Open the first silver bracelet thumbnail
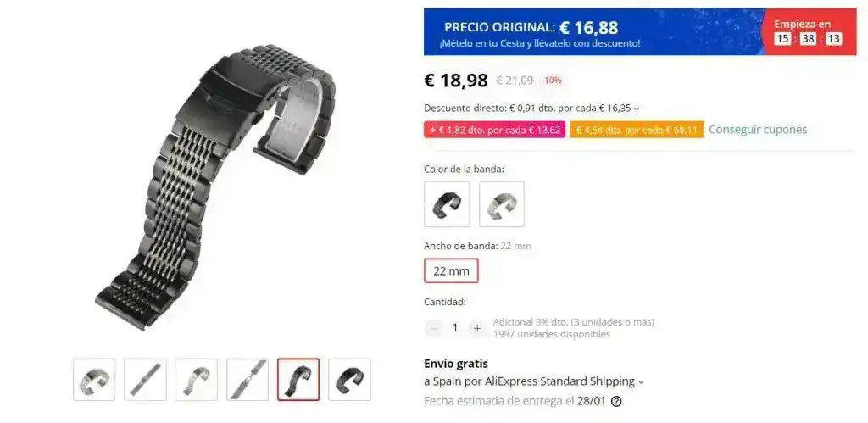Screen dimensions: 868x423 (x=94, y=379)
